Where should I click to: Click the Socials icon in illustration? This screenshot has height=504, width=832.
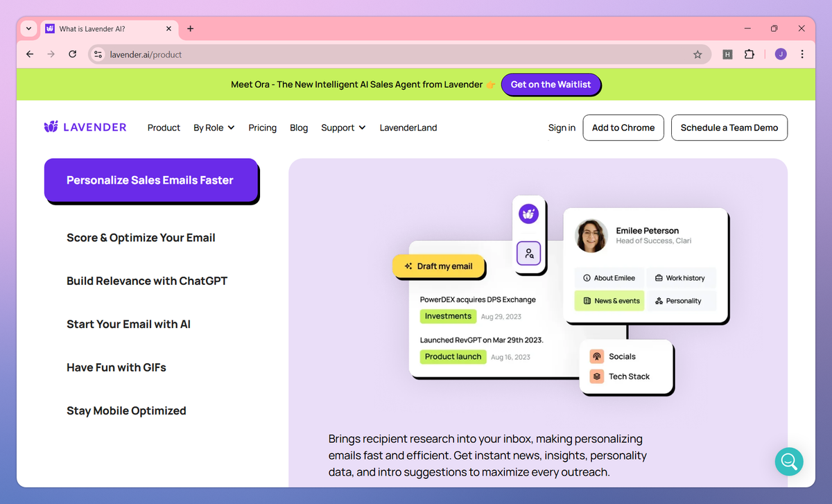coord(596,356)
